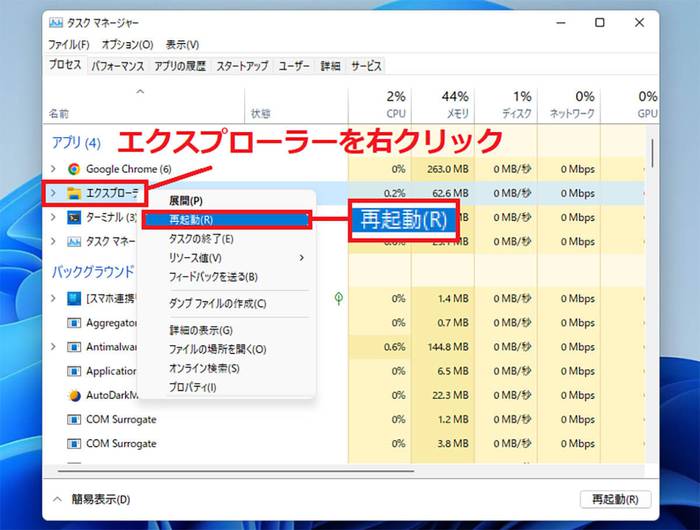Image resolution: width=700 pixels, height=530 pixels.
Task: Switch to the サービス tab
Action: [366, 66]
